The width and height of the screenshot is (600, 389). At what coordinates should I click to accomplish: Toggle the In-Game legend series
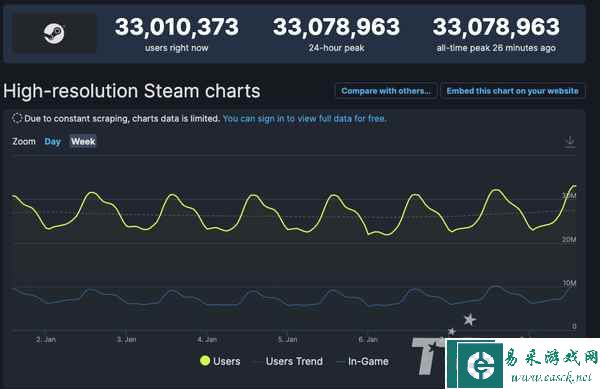pyautogui.click(x=362, y=361)
